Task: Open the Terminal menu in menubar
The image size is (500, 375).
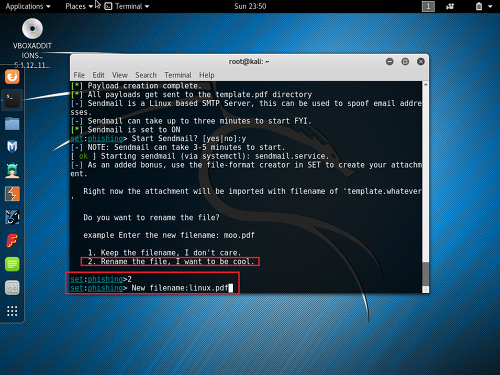Action: pyautogui.click(x=178, y=75)
